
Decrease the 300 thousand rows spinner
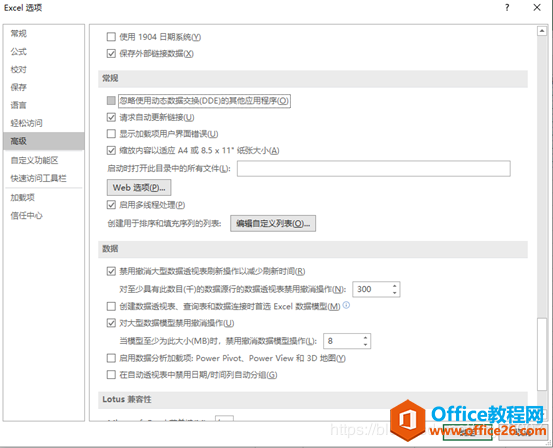point(395,293)
